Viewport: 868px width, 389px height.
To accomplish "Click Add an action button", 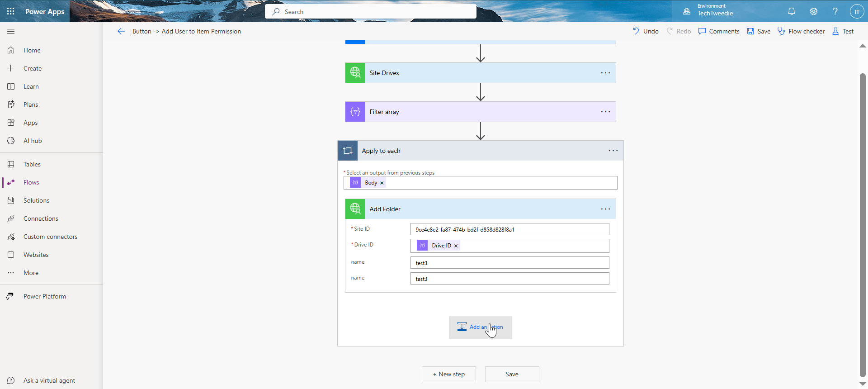I will [480, 327].
